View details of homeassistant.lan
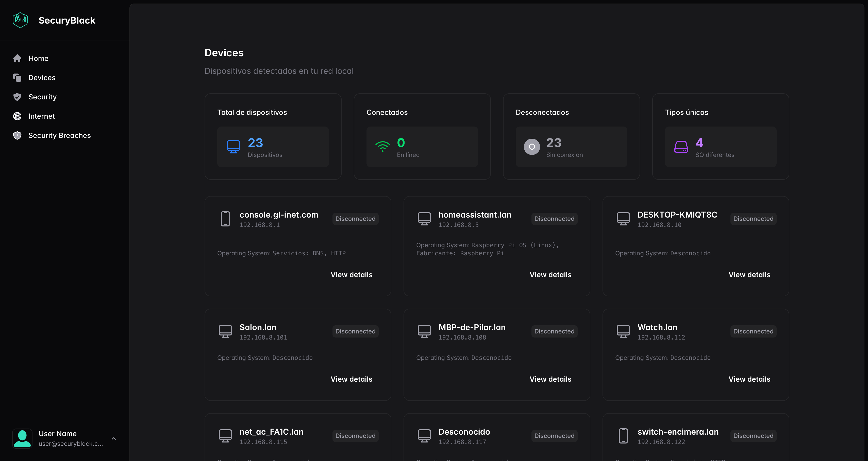This screenshot has width=868, height=461. 550,275
